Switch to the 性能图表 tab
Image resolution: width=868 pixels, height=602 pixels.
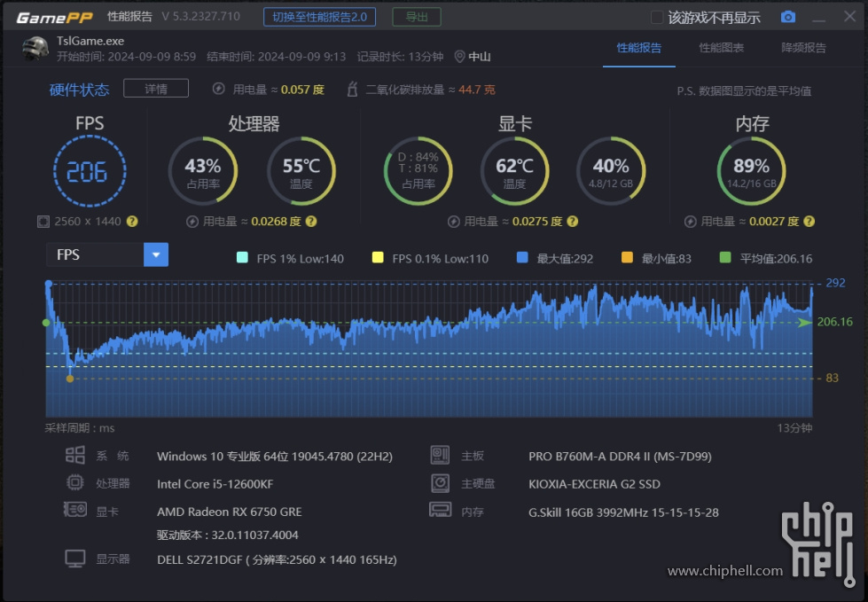click(x=722, y=48)
